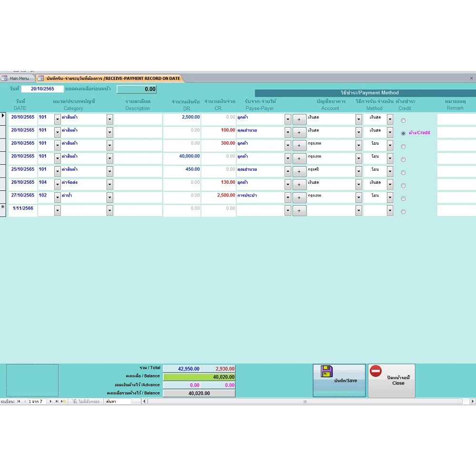The height and width of the screenshot is (476, 476).
Task: Go to the first record in navigator
Action: click(19, 402)
